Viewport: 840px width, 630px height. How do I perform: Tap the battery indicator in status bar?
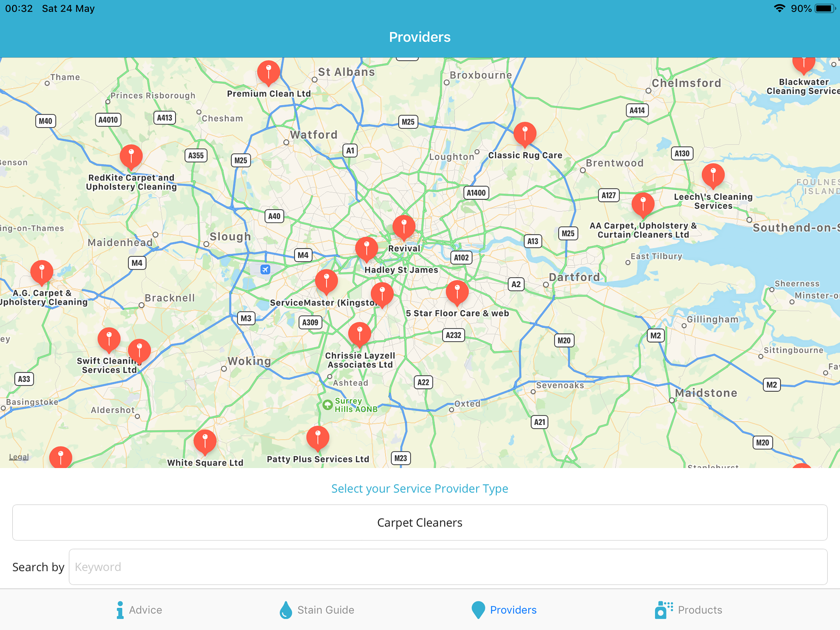(x=825, y=8)
